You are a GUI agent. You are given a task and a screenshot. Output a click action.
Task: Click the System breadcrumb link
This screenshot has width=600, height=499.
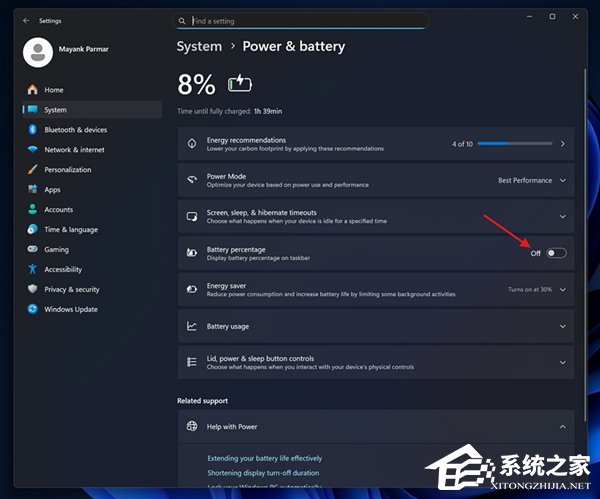(x=199, y=46)
